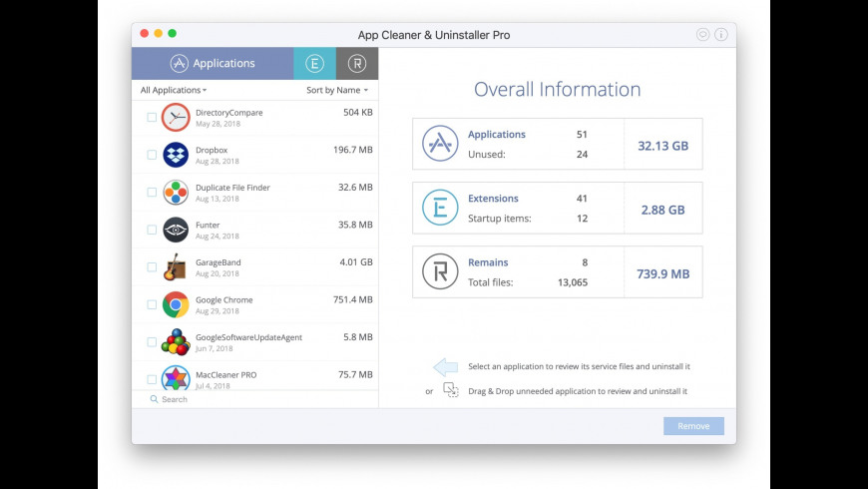
Task: Check the Dropbox checkbox
Action: 152,155
